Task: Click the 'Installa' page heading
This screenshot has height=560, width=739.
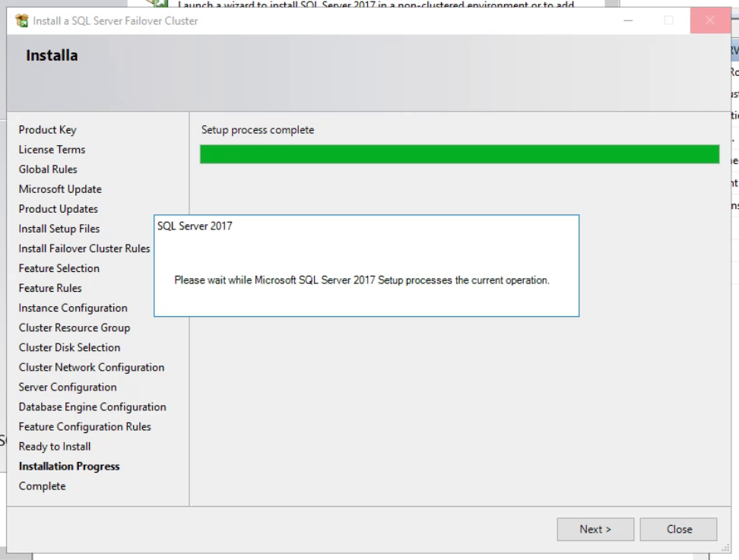Action: tap(52, 55)
